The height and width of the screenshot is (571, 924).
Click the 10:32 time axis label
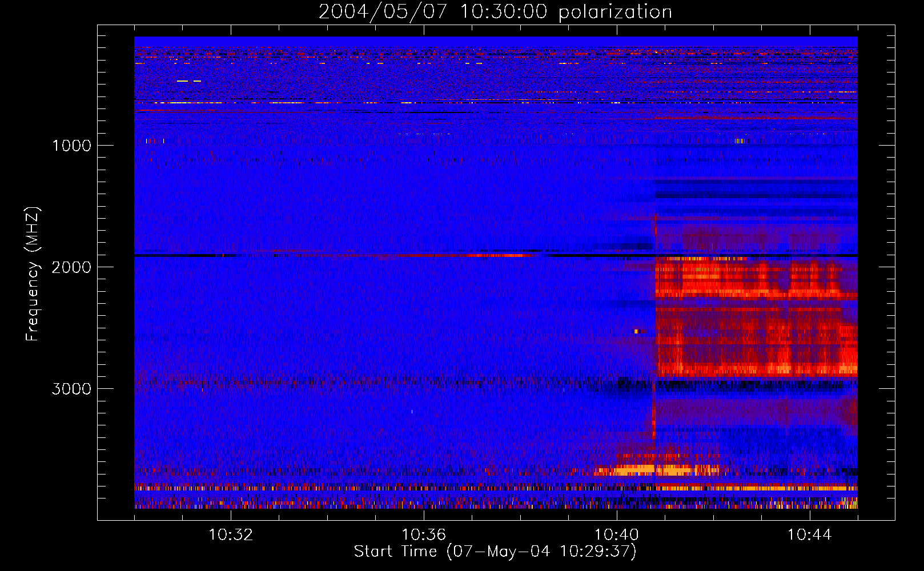pyautogui.click(x=231, y=535)
